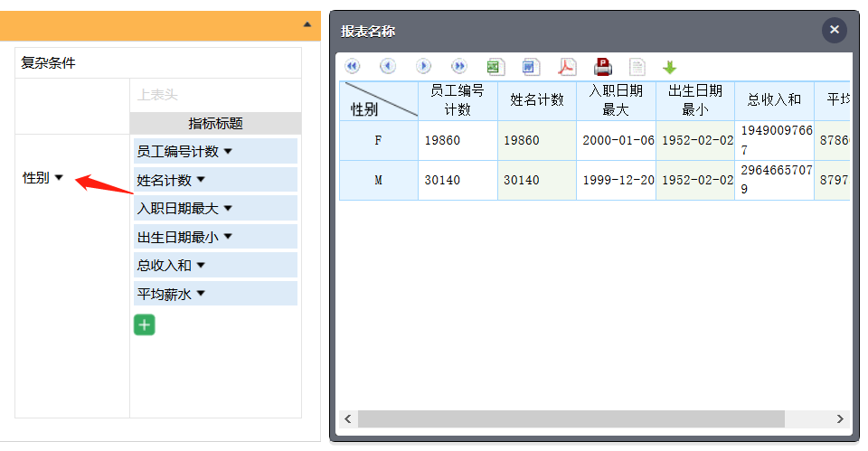The width and height of the screenshot is (868, 451).
Task: Open the 总收入和 indicator dropdown
Action: coord(201,265)
